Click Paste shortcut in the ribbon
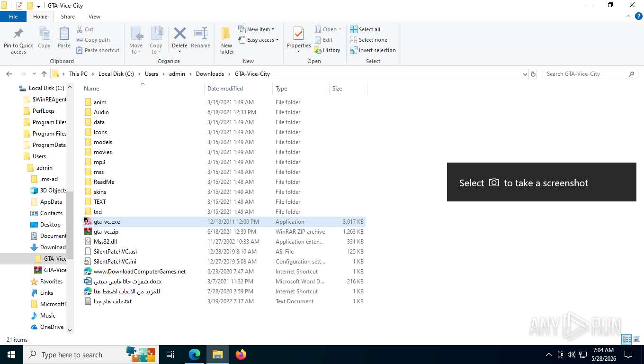 [98, 50]
